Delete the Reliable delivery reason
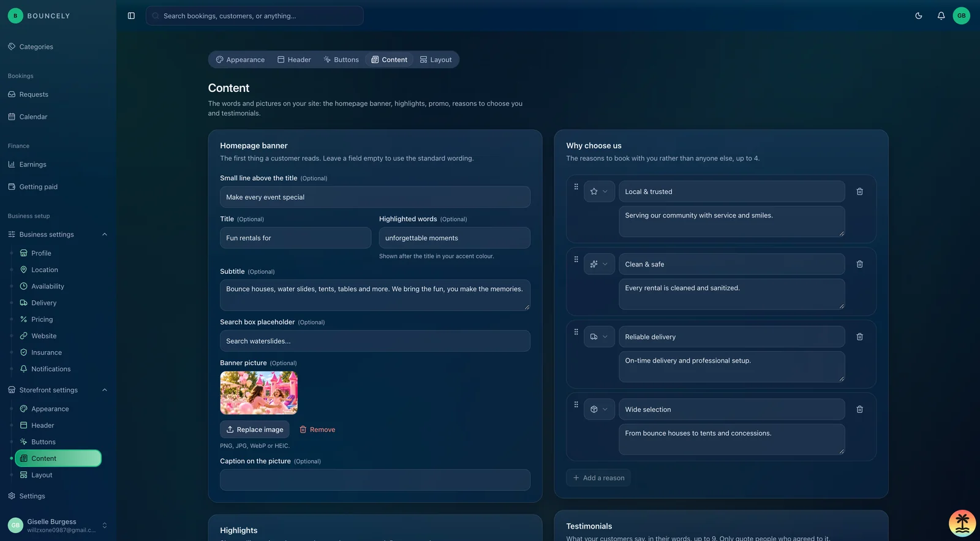 (860, 337)
